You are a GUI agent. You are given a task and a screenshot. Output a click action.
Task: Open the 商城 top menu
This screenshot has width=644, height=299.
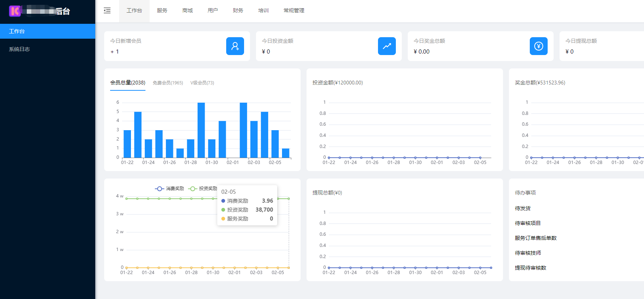(188, 11)
